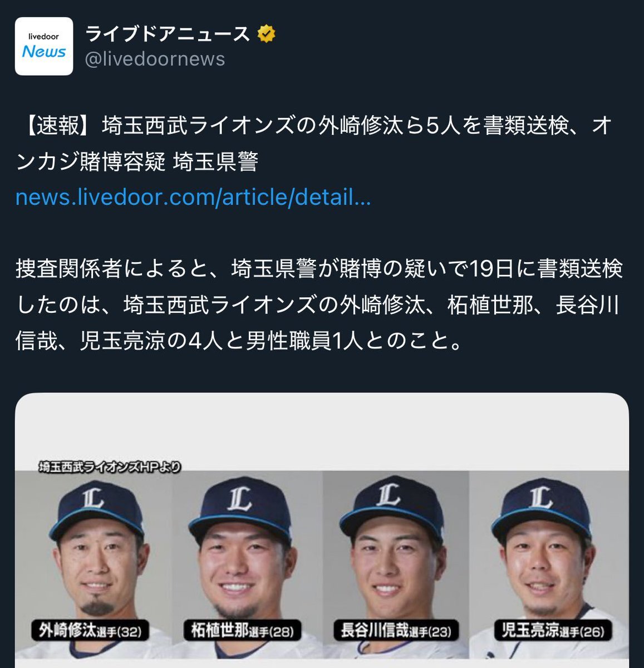
Task: Open the news.livedoor.com article link
Action: [193, 197]
